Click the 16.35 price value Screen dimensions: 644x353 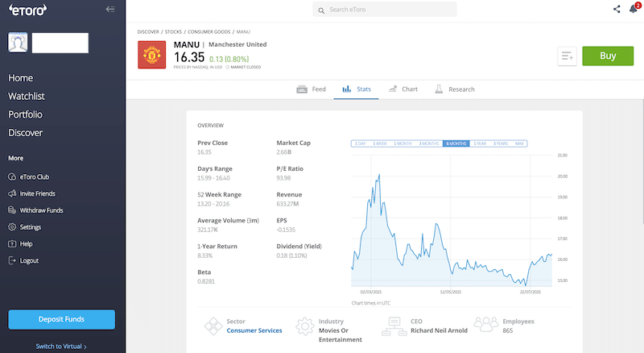pos(189,57)
